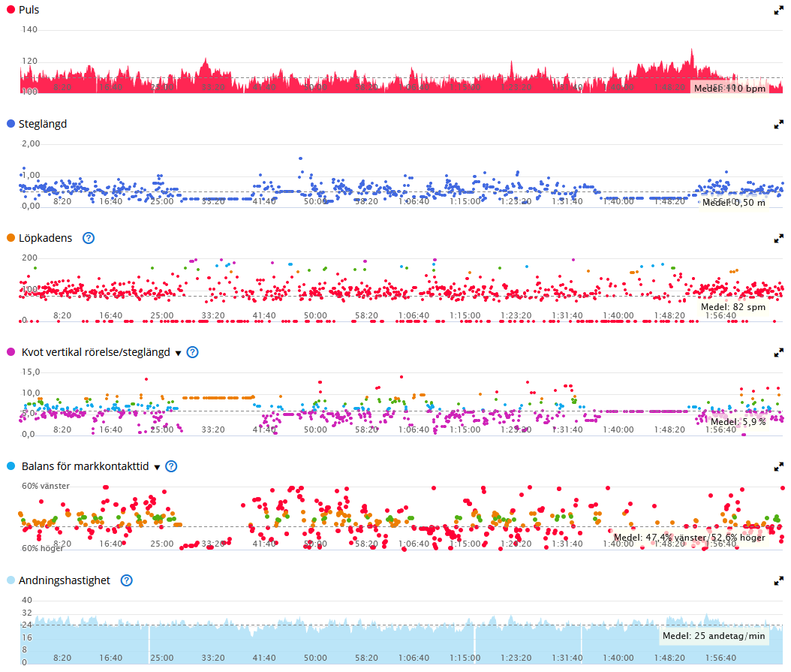This screenshot has width=791, height=672.
Task: Click the 60% höger axis label
Action: coord(42,548)
